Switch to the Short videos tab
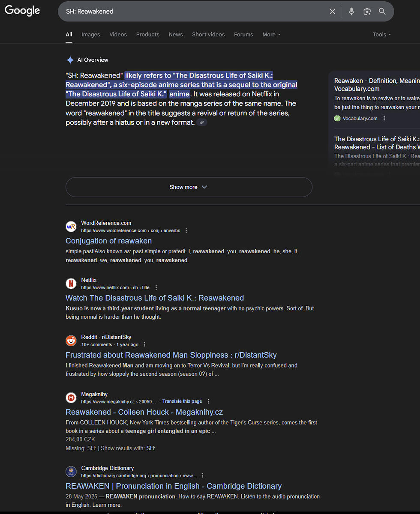420x514 pixels. (208, 35)
